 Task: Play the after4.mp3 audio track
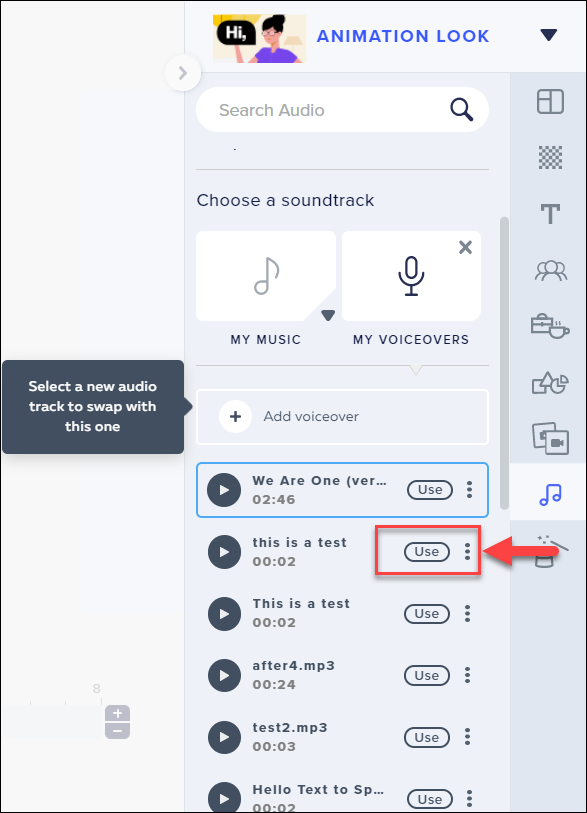[224, 676]
